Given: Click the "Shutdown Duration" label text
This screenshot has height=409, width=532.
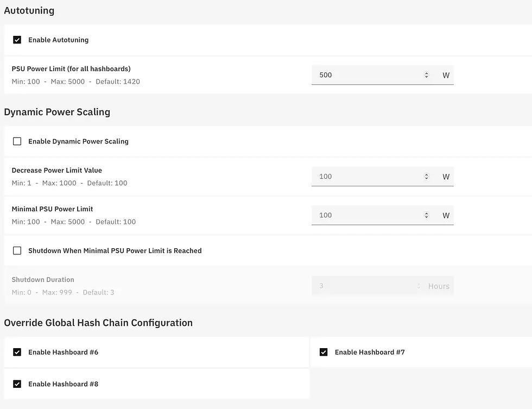Looking at the screenshot, I should (x=43, y=280).
